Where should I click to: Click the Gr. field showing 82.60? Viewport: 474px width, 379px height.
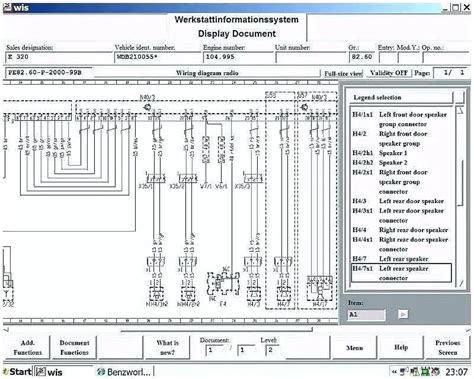[362, 57]
